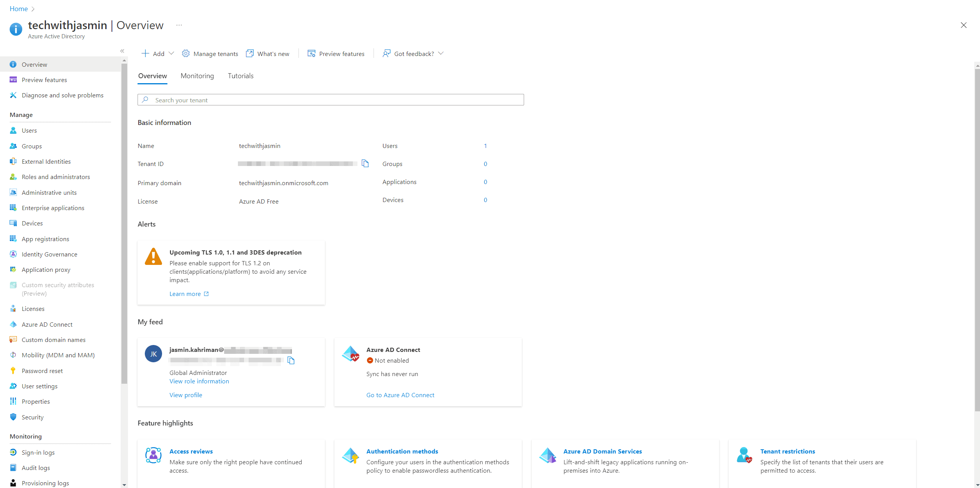The width and height of the screenshot is (980, 488).
Task: Click Diagnose and solve problems wrench icon
Action: click(x=13, y=95)
